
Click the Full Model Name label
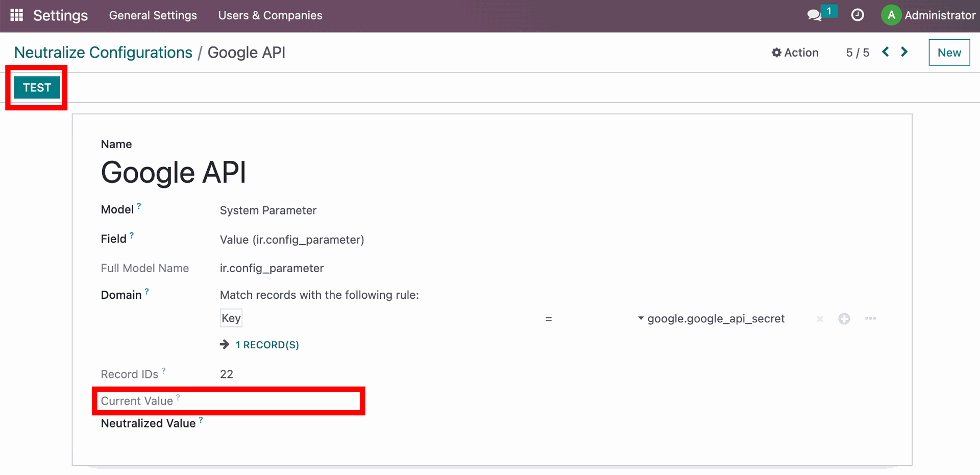coord(144,268)
